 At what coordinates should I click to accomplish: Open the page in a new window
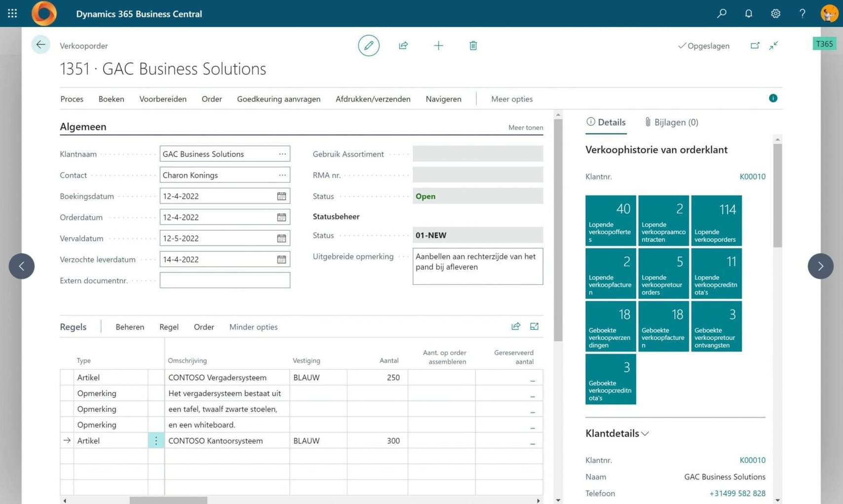point(755,45)
